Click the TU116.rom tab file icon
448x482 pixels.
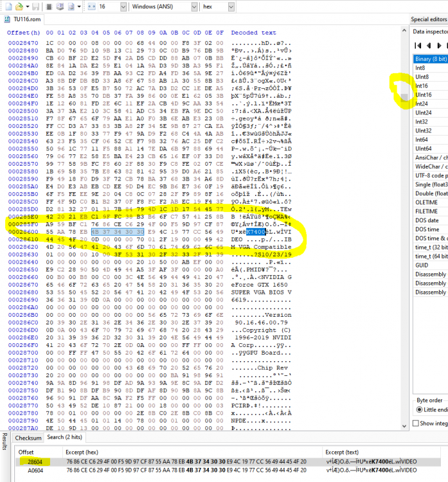[7, 19]
